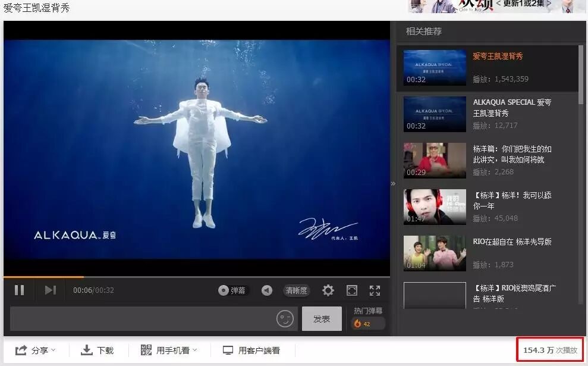Image resolution: width=588 pixels, height=366 pixels.
Task: Open the 清晰度 quality selector
Action: pos(296,290)
